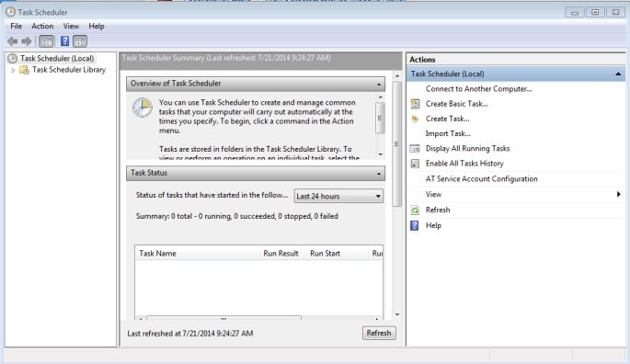Open the Help menu in menu bar
630x364 pixels.
point(97,26)
